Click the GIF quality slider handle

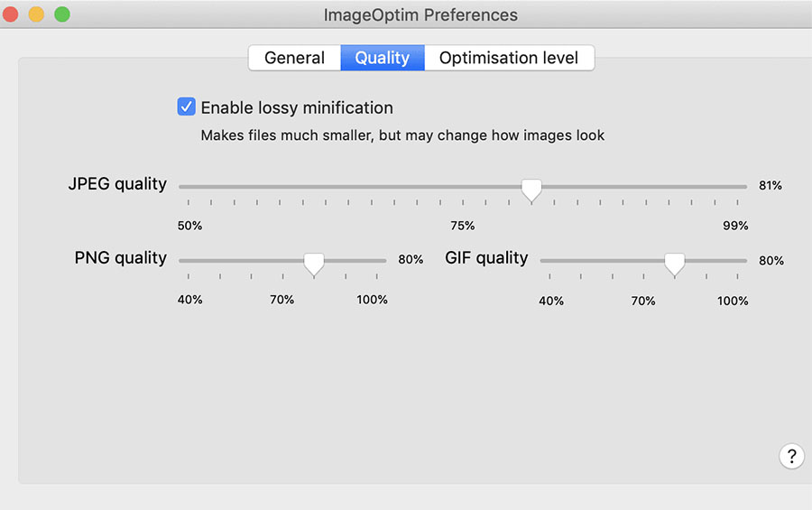click(674, 262)
